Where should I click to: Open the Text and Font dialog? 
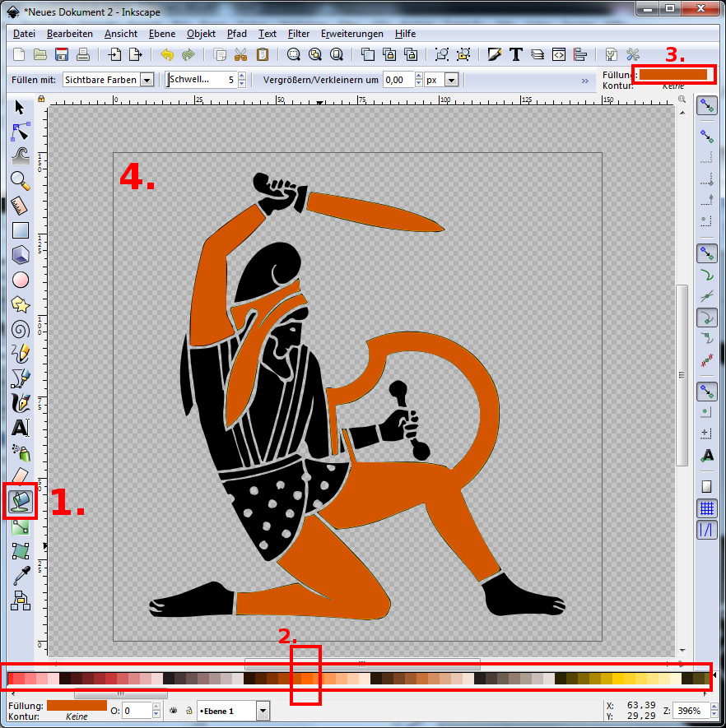515,55
